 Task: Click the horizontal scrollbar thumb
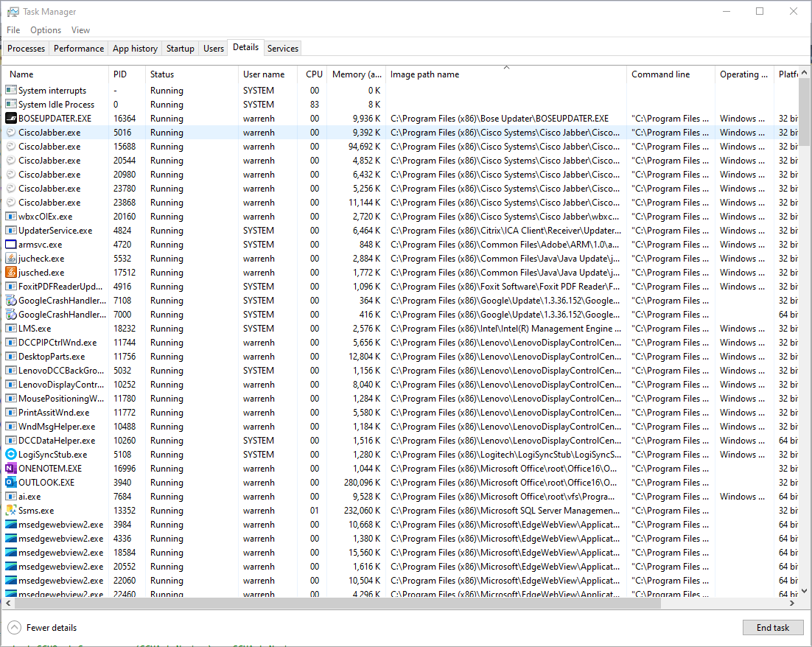[337, 603]
